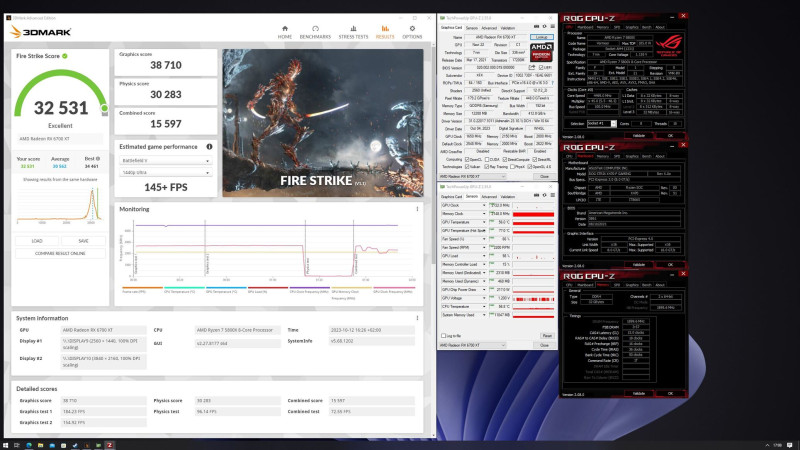Image resolution: width=800 pixels, height=450 pixels.
Task: Click the info icon beside Estimated game performance
Action: tap(209, 146)
